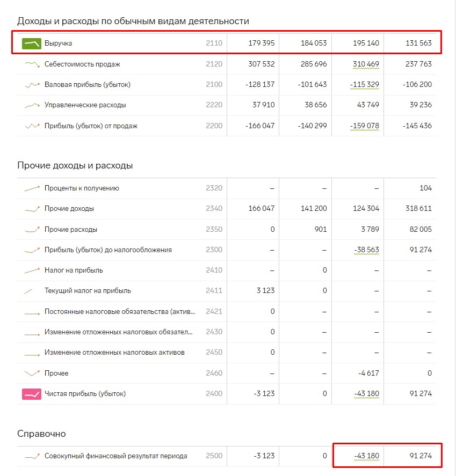Click underlined value -38 563
Screen dimensions: 456x476
[x=367, y=250]
